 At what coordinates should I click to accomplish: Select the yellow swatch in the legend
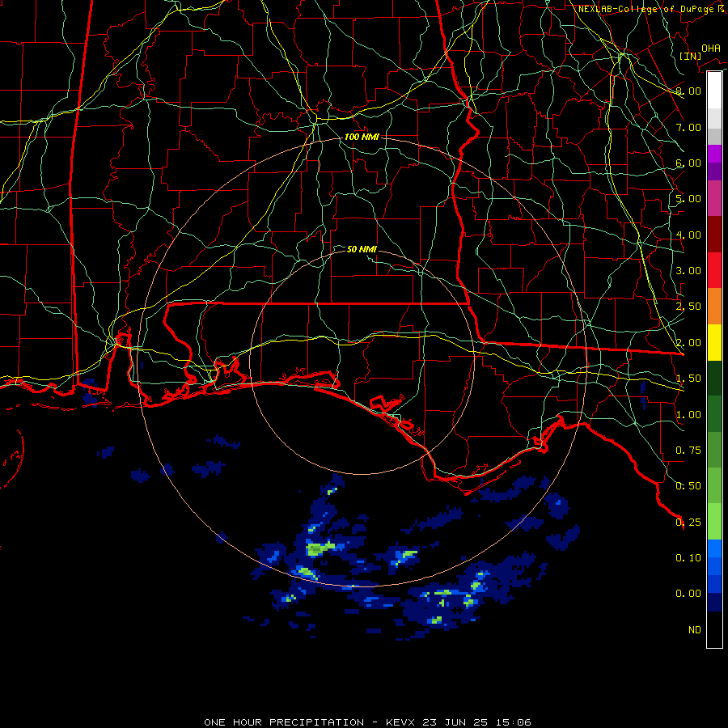[x=714, y=343]
